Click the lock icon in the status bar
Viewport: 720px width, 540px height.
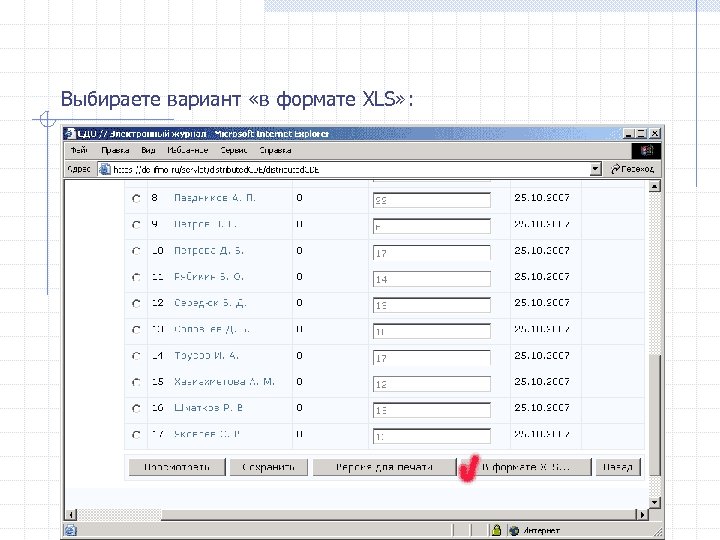pos(496,530)
